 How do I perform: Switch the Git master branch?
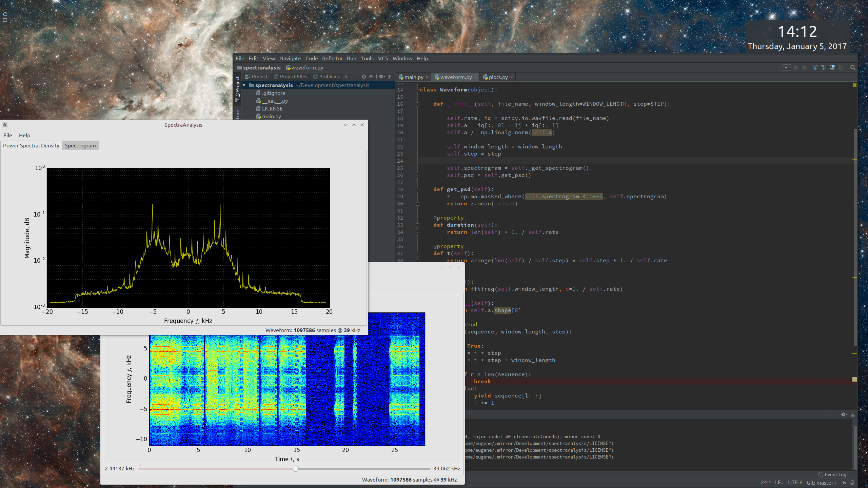pyautogui.click(x=822, y=483)
